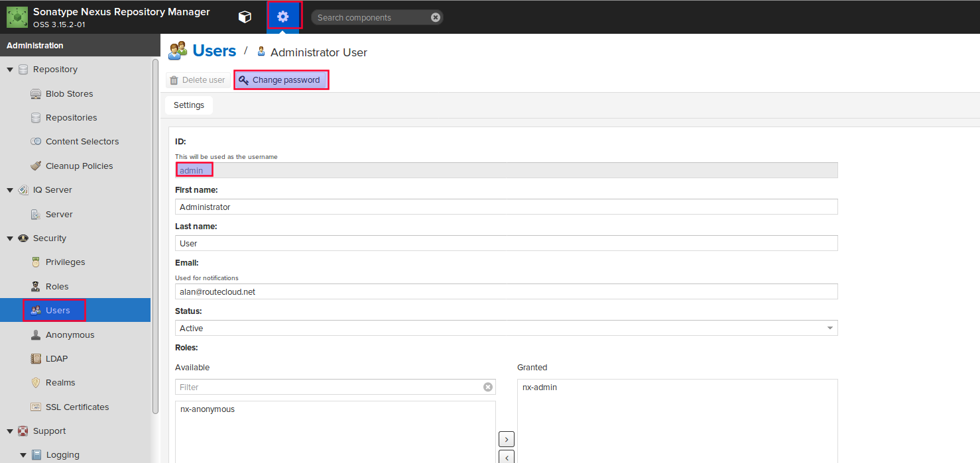Click the Users icon in sidebar
This screenshot has width=980, height=463.
click(x=36, y=311)
